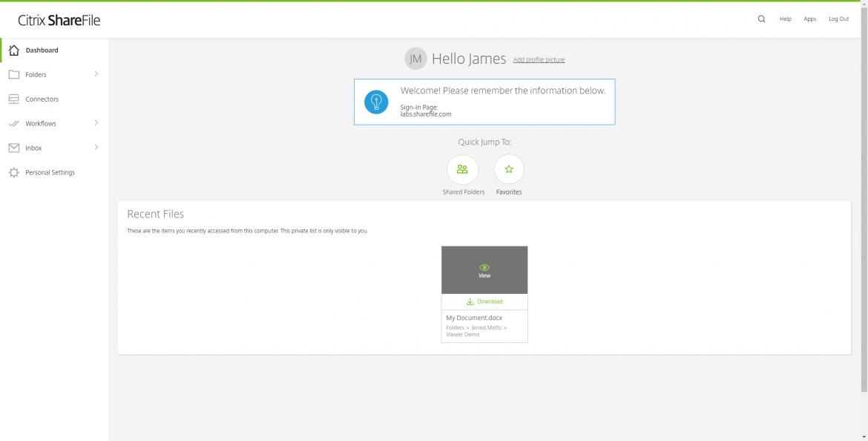Expand the Folders section chevron
This screenshot has width=868, height=441.
tap(95, 74)
